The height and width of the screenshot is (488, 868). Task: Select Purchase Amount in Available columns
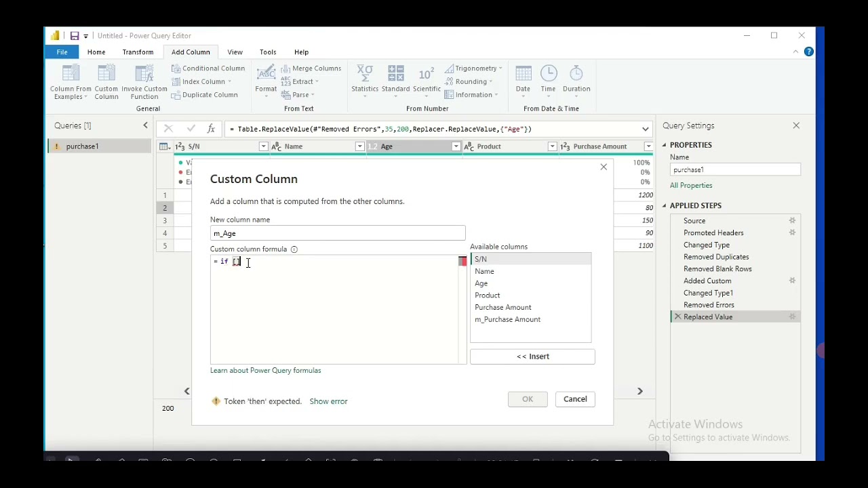click(x=530, y=308)
